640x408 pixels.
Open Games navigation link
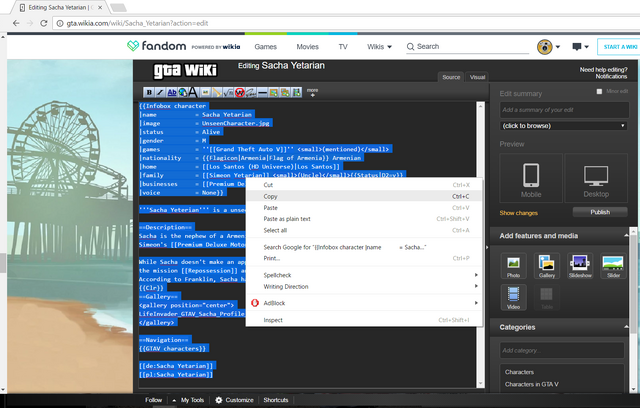(x=265, y=47)
